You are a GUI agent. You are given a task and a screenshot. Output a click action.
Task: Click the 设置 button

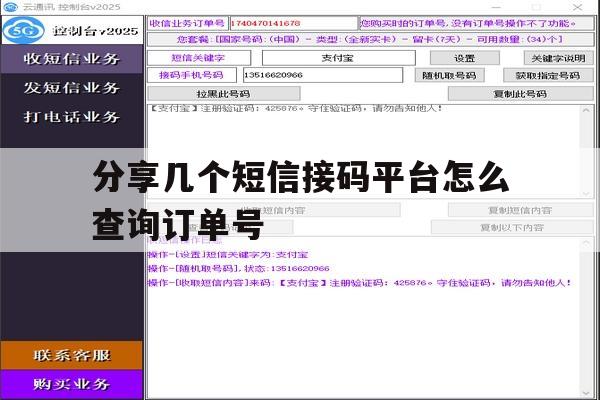click(x=465, y=58)
